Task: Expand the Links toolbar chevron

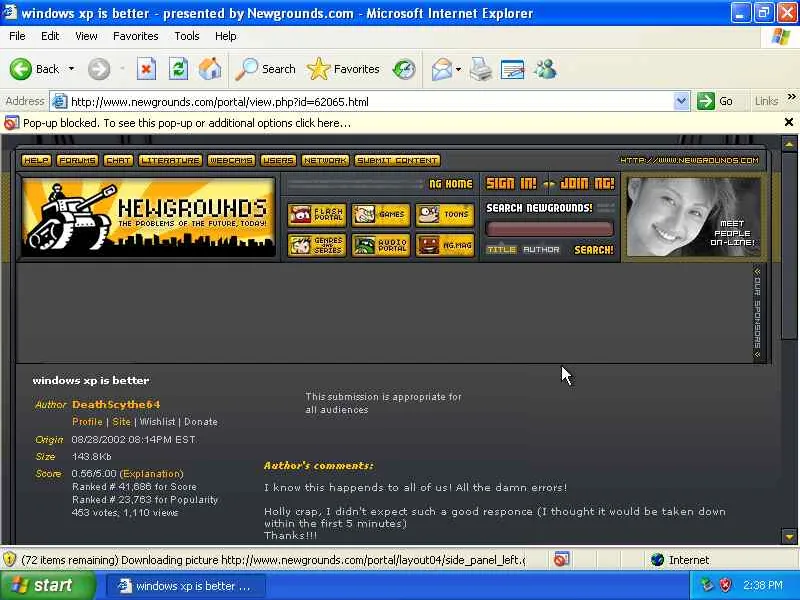Action: (791, 96)
